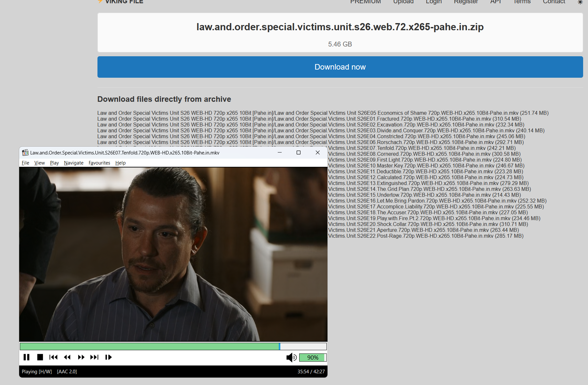Viewport: 588px width, 385px height.
Task: Click the Media Player Classic title bar icon
Action: click(x=25, y=153)
